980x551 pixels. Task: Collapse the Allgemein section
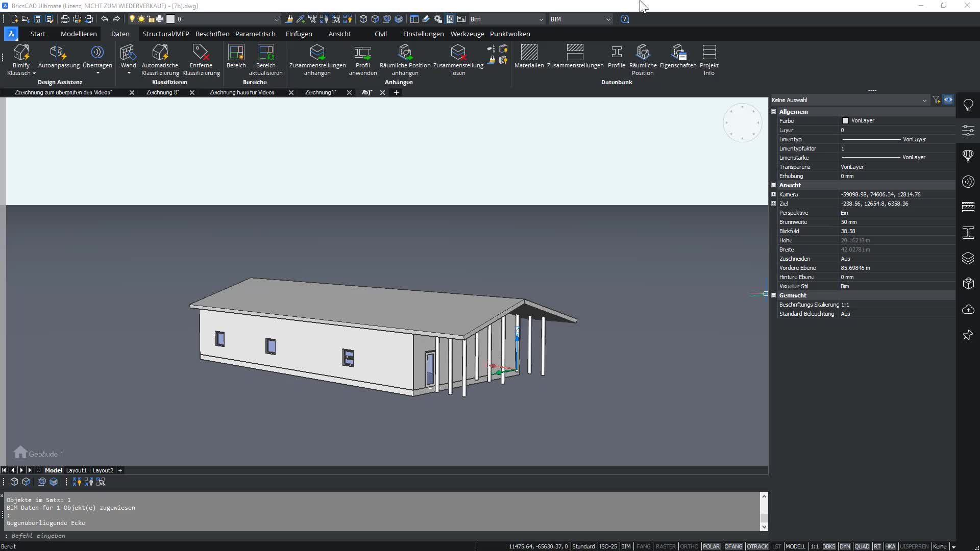point(773,111)
